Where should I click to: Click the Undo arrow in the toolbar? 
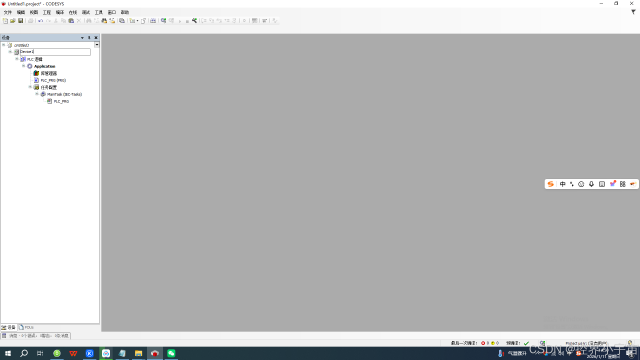coord(40,21)
